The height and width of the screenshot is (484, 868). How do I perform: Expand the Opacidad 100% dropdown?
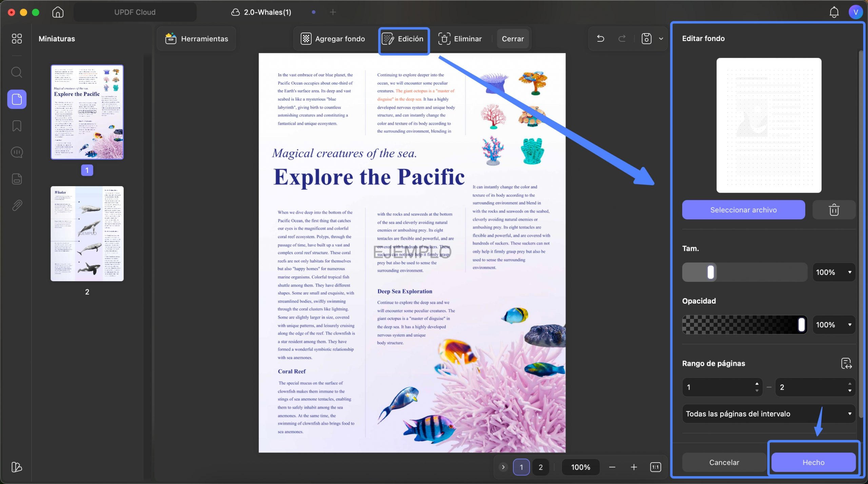click(x=834, y=325)
